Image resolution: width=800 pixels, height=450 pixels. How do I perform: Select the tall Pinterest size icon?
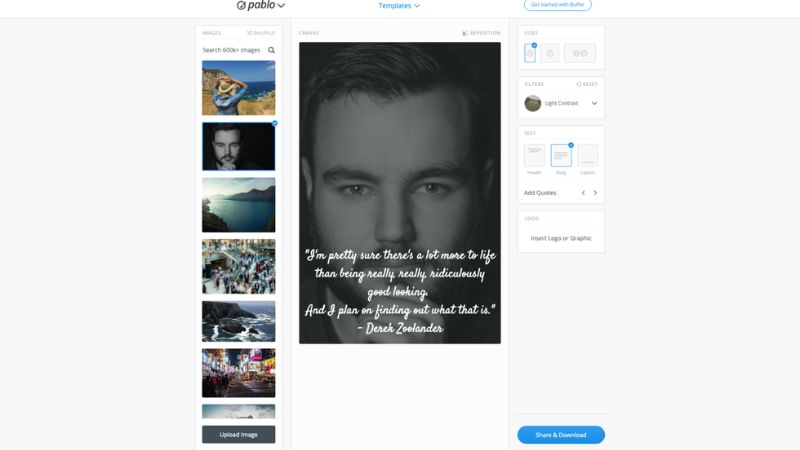[530, 54]
